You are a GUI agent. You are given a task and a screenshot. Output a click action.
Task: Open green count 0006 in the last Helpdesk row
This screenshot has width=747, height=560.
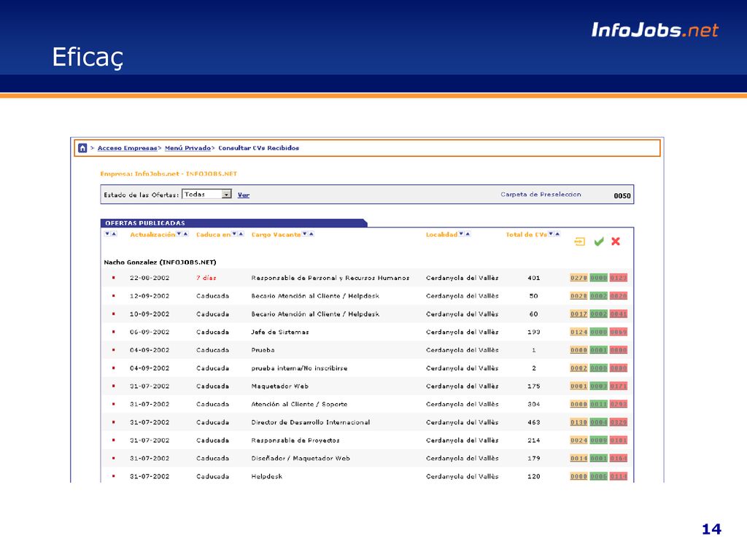click(x=599, y=477)
